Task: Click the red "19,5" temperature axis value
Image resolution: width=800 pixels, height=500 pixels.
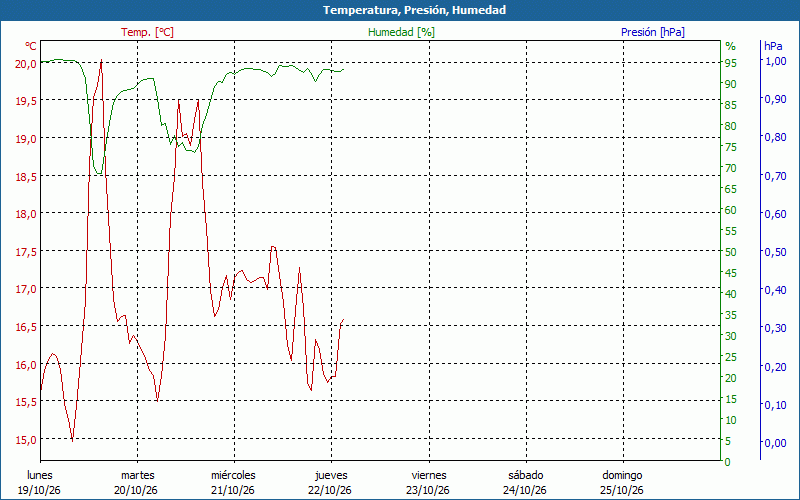Action: tap(26, 101)
